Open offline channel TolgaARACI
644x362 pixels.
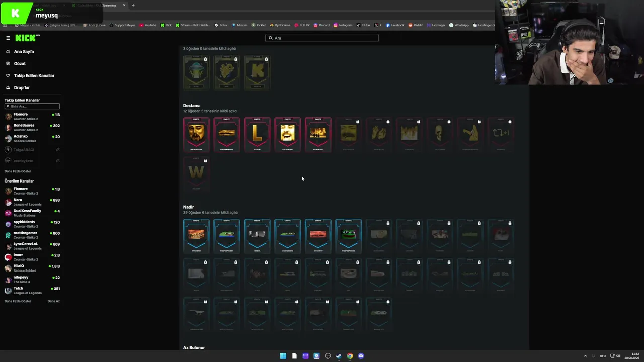(32, 150)
